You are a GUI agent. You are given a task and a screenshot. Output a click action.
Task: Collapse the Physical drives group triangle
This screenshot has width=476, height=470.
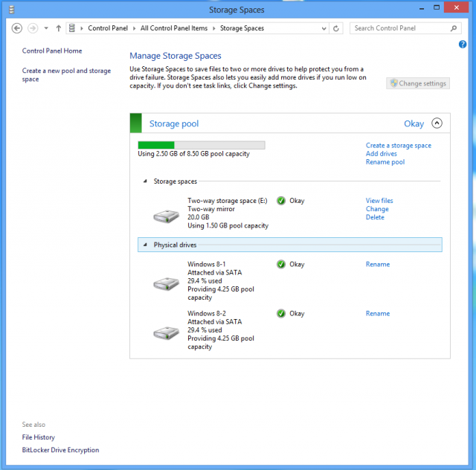[145, 245]
